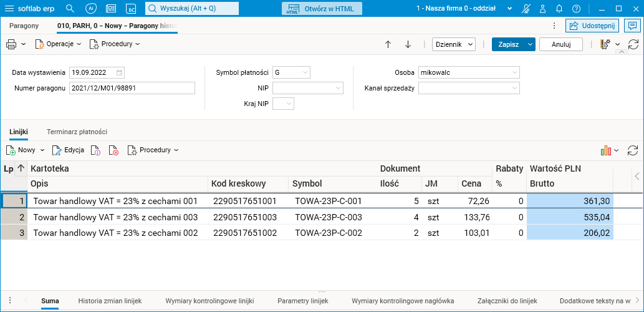Expand the company branch selector
The image size is (644, 312).
510,9
